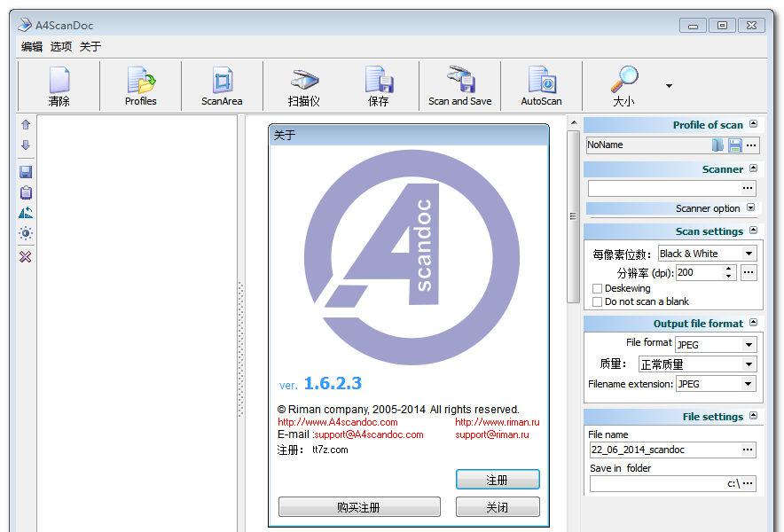Viewport: 784px width, 532px height.
Task: Open the sidebar brightness adjustment icon
Action: [x=26, y=233]
